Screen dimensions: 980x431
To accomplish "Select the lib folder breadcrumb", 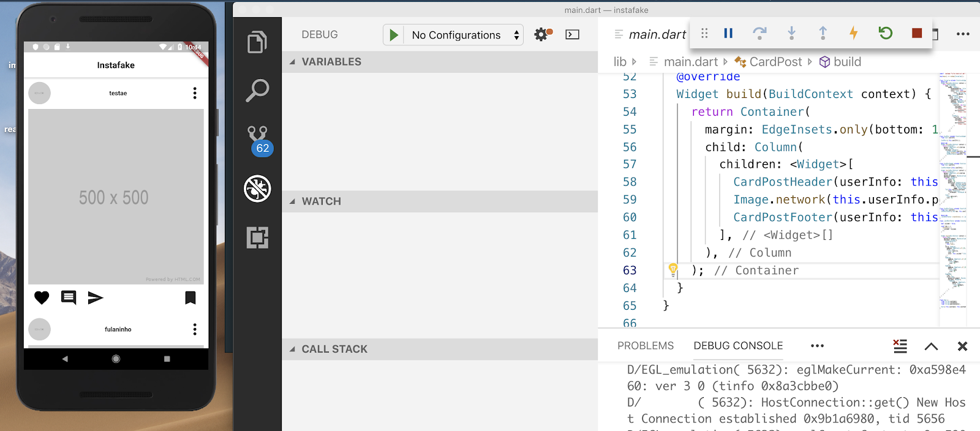I will tap(620, 62).
